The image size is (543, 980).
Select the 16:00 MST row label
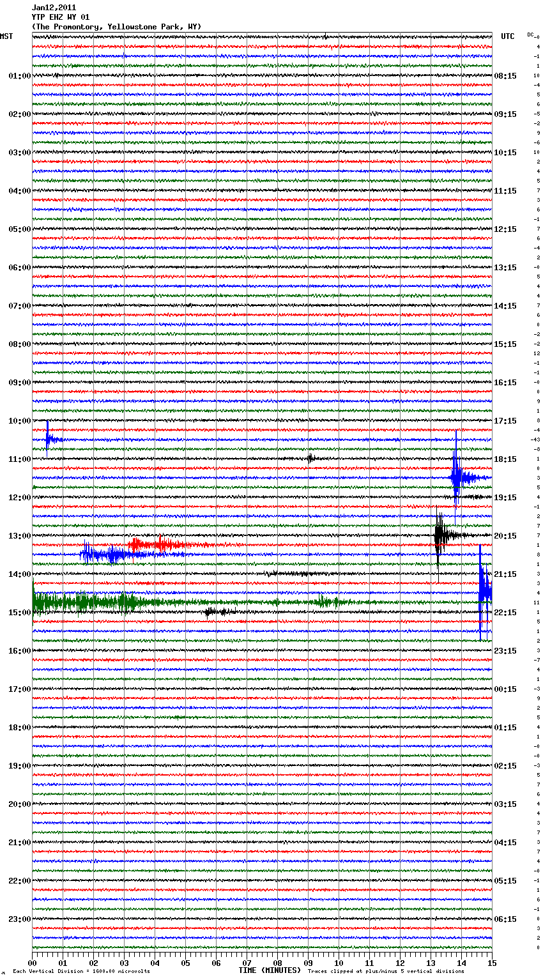click(x=19, y=651)
